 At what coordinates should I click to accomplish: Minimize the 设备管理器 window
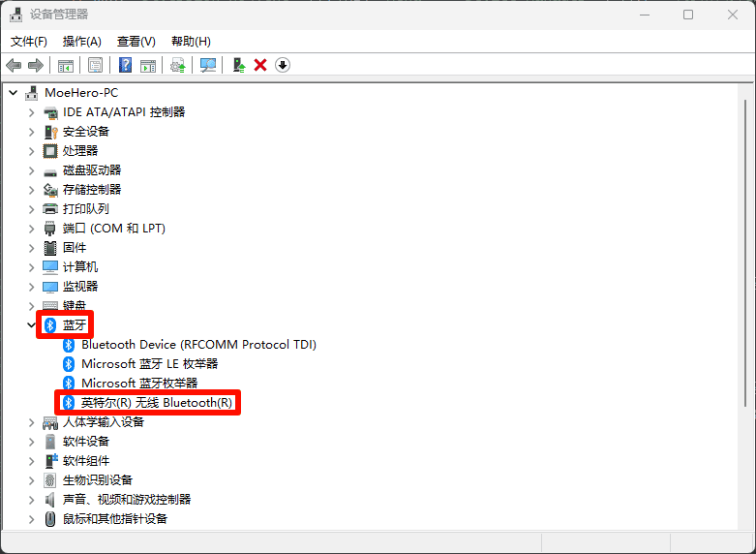[x=645, y=15]
